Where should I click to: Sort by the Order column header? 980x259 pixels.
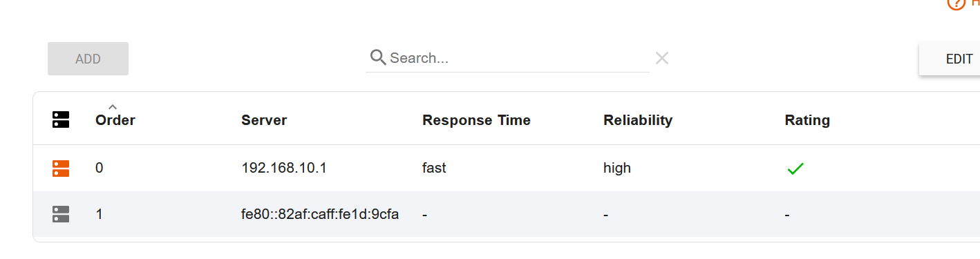pos(115,120)
